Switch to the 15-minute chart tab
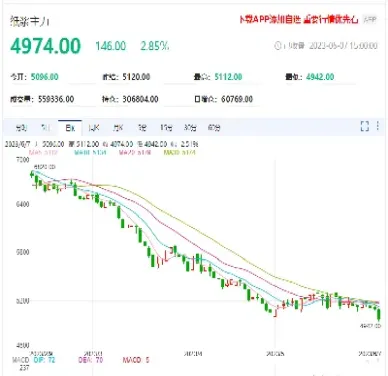388x376 pixels. pyautogui.click(x=166, y=128)
